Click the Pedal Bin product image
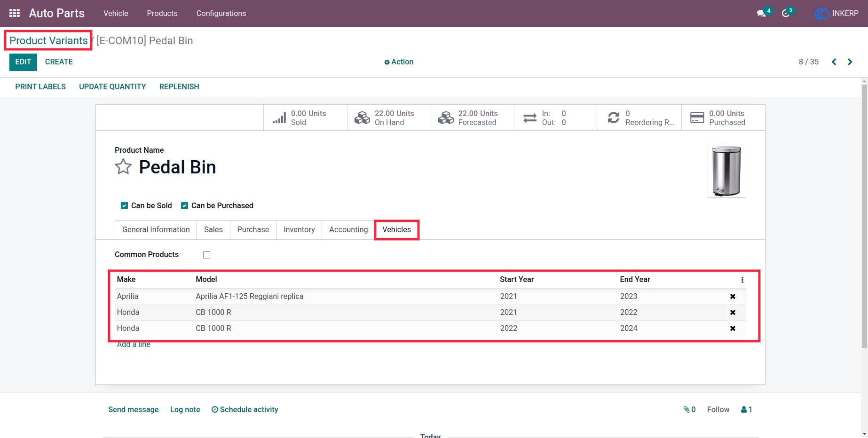 click(x=726, y=171)
